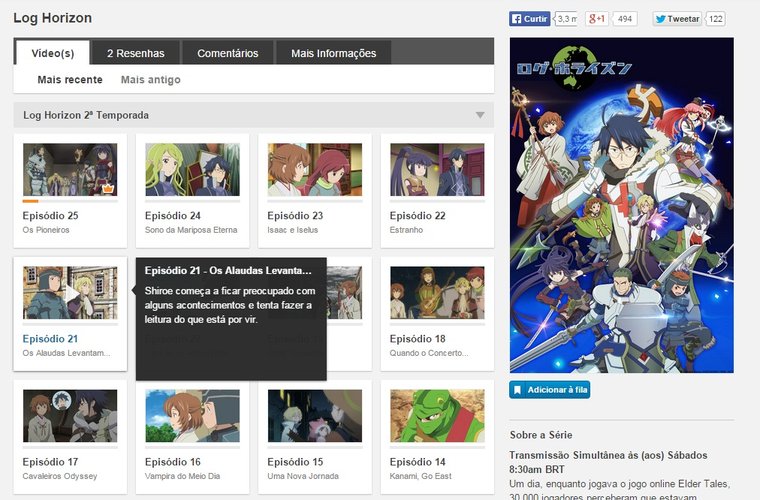The image size is (760, 500).
Task: Click the Vampira do Meio Dia subtitle
Action: tap(182, 476)
